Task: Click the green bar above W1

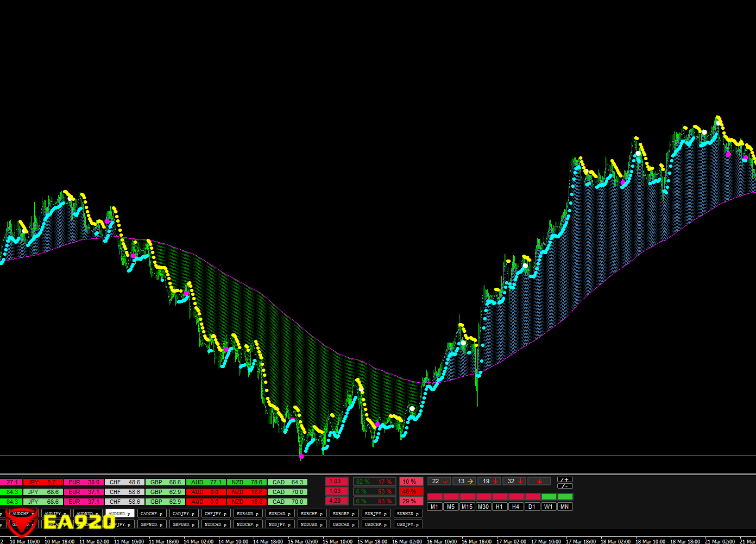Action: 549,497
